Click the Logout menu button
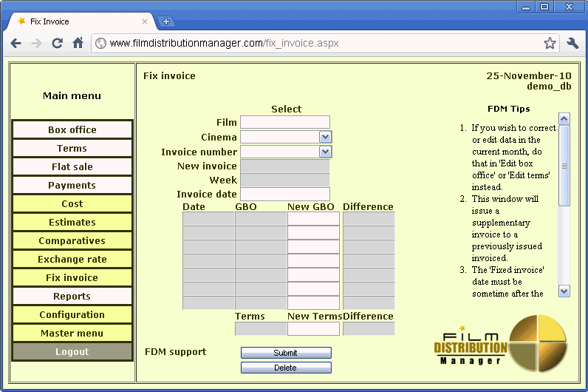This screenshot has width=588, height=392. [x=72, y=351]
